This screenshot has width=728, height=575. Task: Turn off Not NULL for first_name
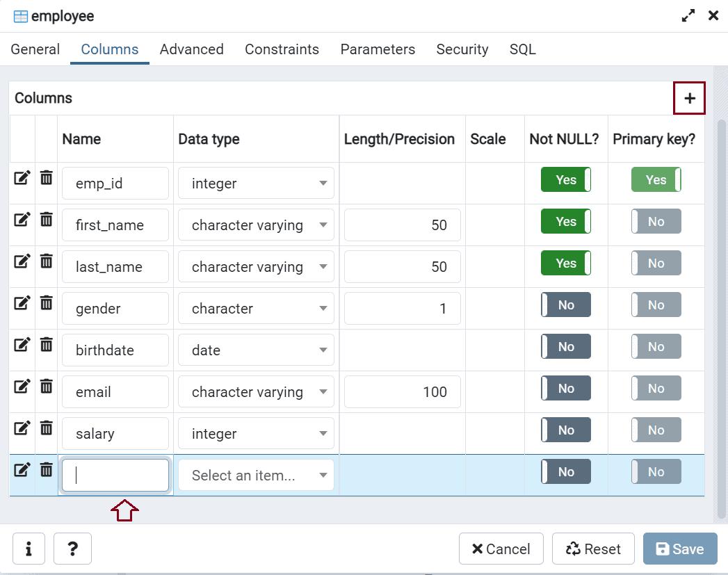(x=566, y=222)
